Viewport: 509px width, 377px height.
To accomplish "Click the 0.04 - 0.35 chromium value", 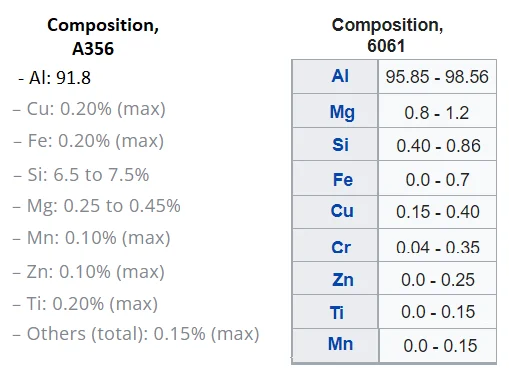I will click(x=437, y=247).
